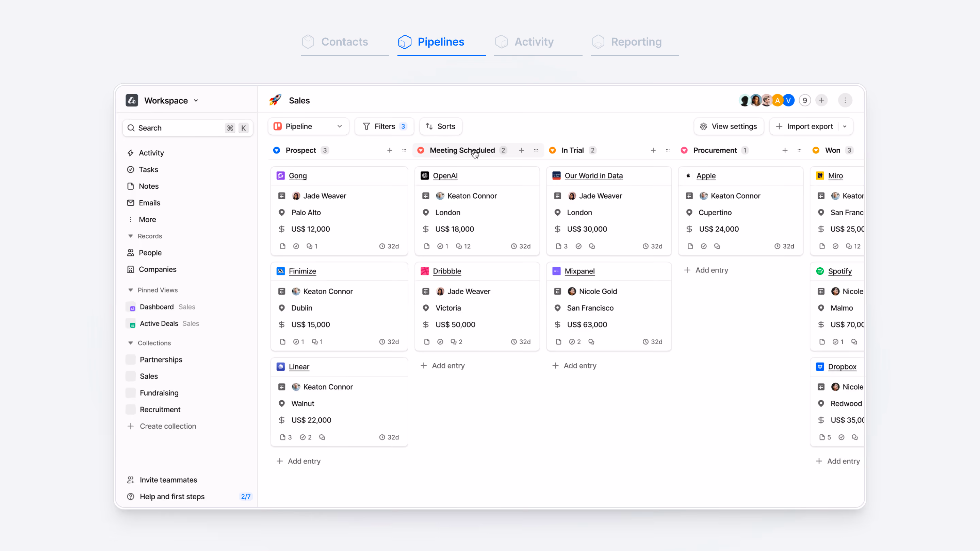Switch to the Contacts tab

tap(344, 42)
